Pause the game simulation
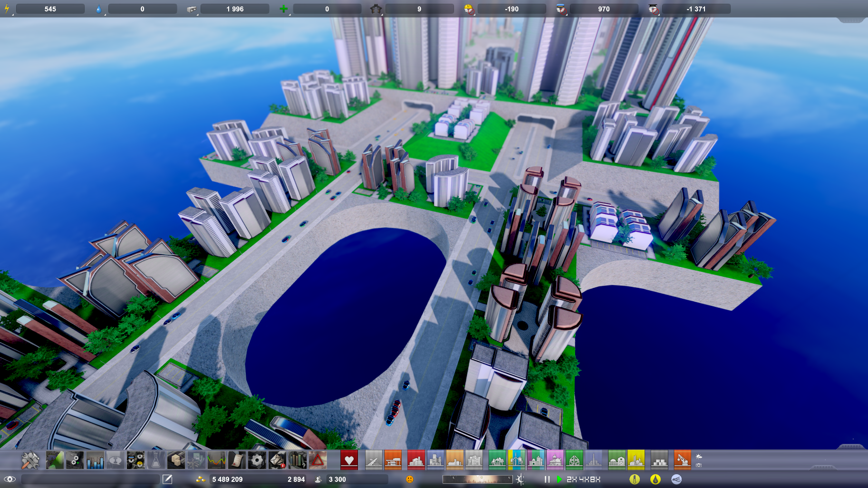 547,479
